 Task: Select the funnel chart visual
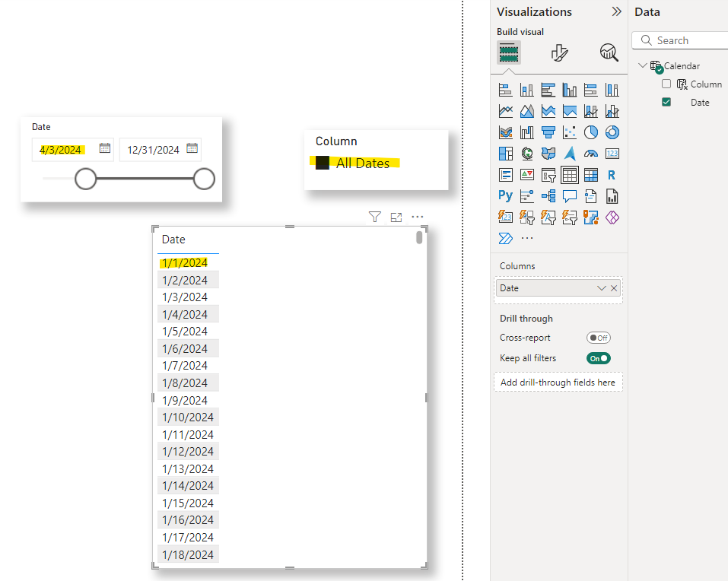point(548,133)
